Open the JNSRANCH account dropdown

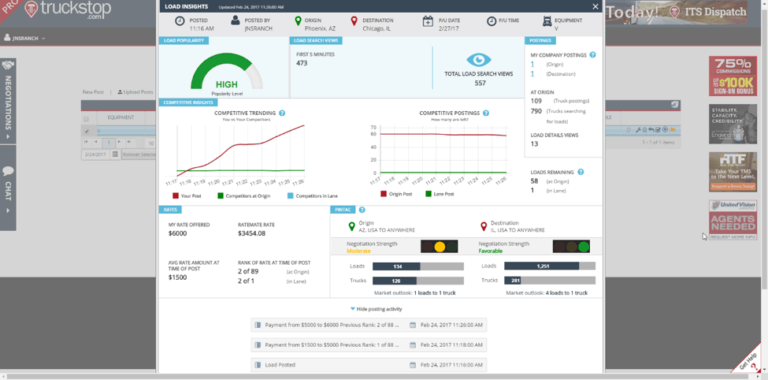[24, 38]
